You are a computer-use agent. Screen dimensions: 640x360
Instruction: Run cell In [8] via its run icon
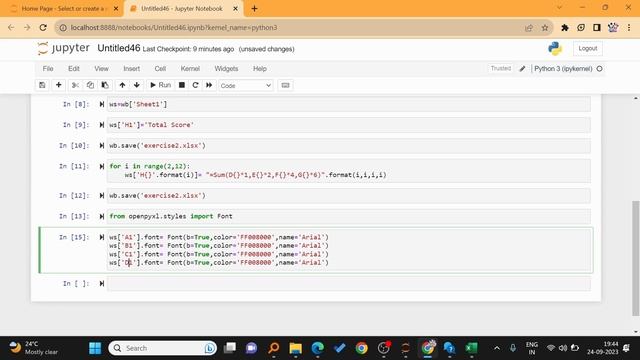pyautogui.click(x=102, y=104)
